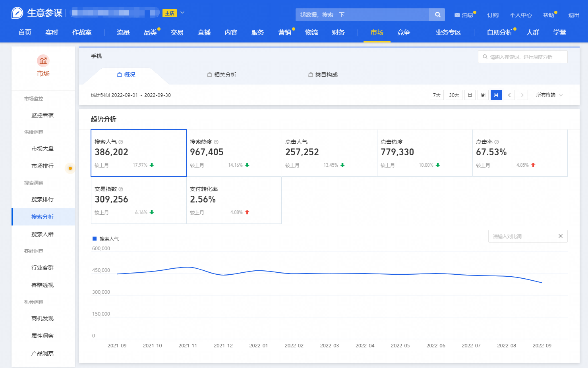Open the 消息 envelope icon
Screen dimensions: 588x368
pyautogui.click(x=457, y=15)
